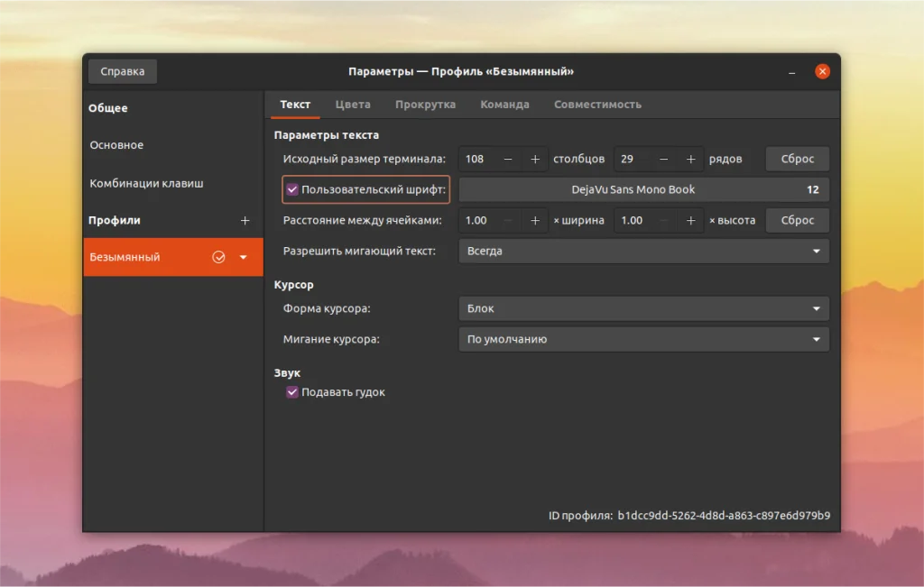This screenshot has width=924, height=587.
Task: Uncheck Подавать гудок in the Звук section
Action: coord(292,391)
